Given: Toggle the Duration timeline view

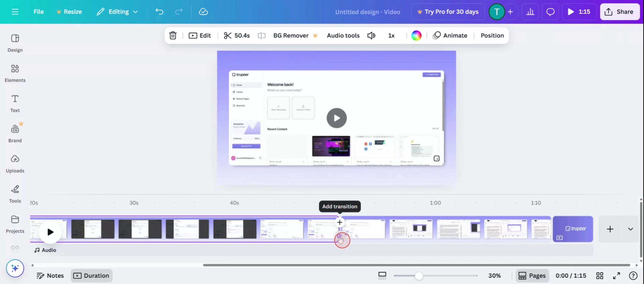Looking at the screenshot, I should pyautogui.click(x=91, y=275).
